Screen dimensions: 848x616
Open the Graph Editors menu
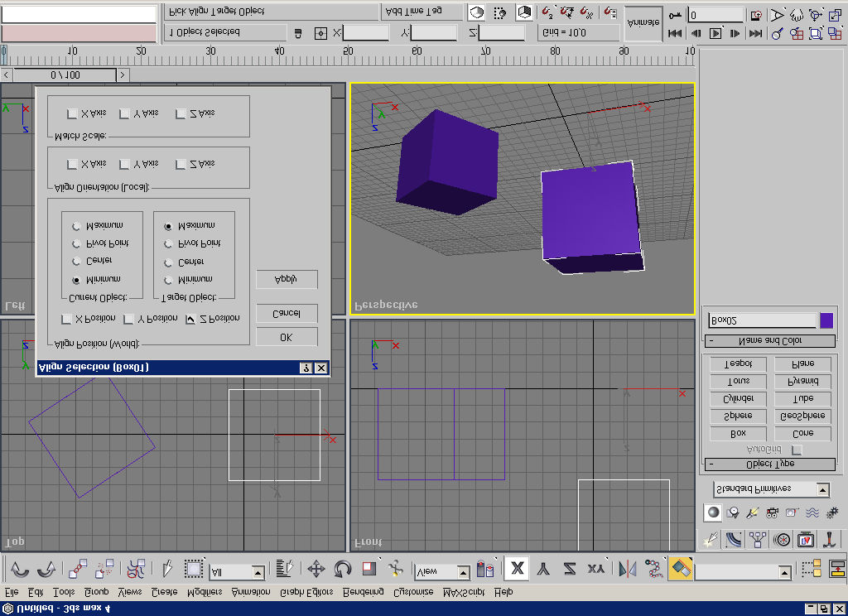click(x=306, y=592)
